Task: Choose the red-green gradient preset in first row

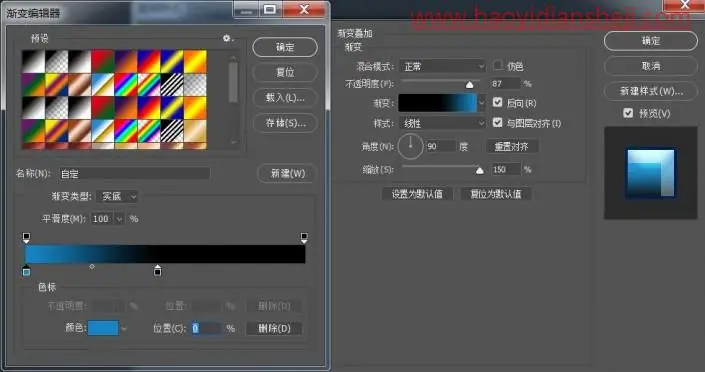Action: tap(103, 62)
